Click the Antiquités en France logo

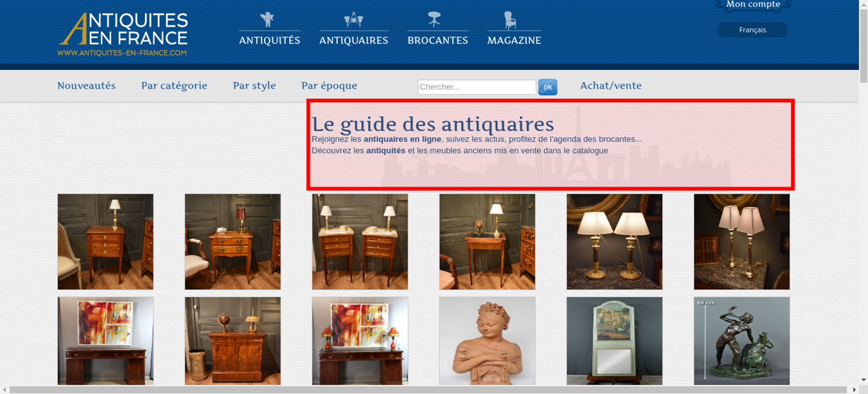tap(123, 34)
